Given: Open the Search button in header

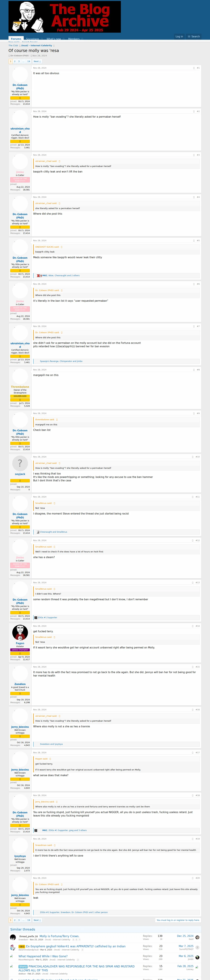Looking at the screenshot, I should 194,37.
